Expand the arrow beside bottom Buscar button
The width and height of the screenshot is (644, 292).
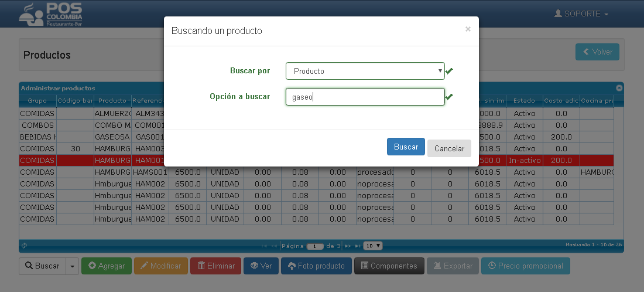[x=72, y=266]
